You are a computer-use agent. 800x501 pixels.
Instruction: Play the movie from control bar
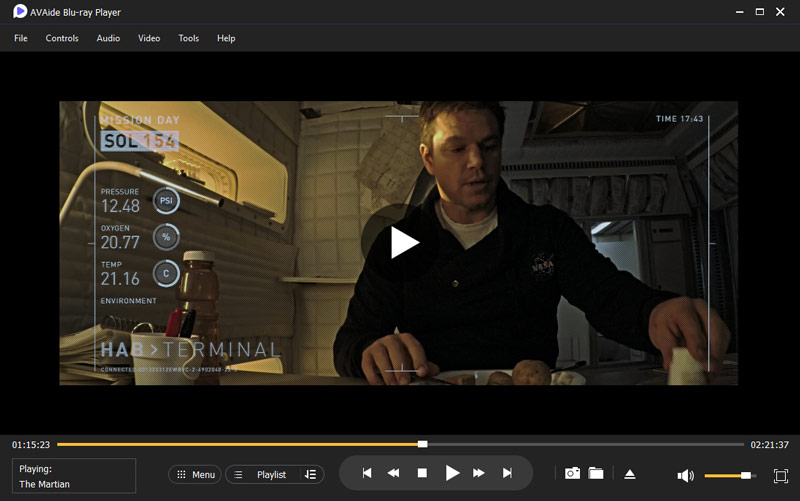pos(452,473)
